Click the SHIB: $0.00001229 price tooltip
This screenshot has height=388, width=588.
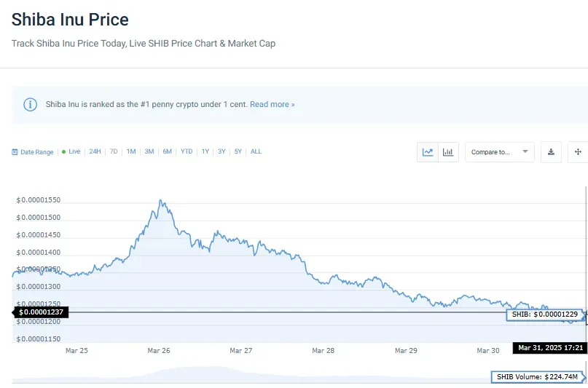tap(545, 314)
